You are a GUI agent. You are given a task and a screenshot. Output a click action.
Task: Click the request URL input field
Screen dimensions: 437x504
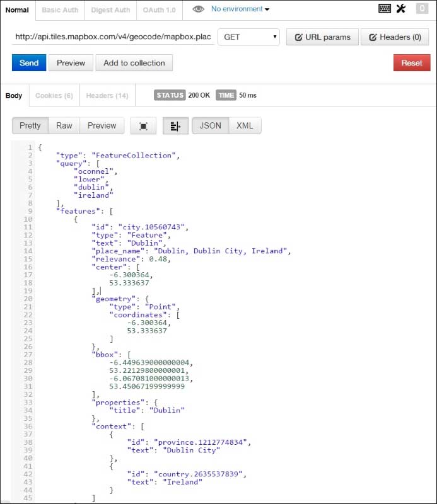coord(112,37)
